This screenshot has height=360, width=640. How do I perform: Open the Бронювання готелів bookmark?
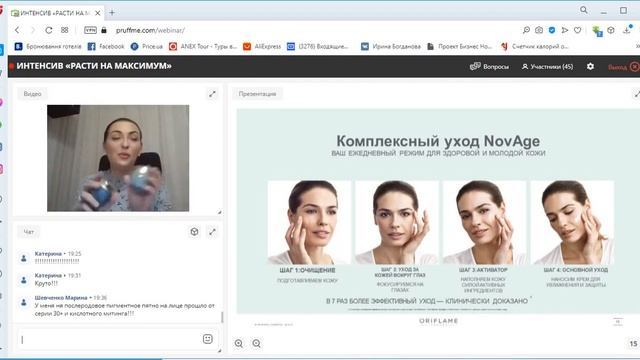pos(48,47)
